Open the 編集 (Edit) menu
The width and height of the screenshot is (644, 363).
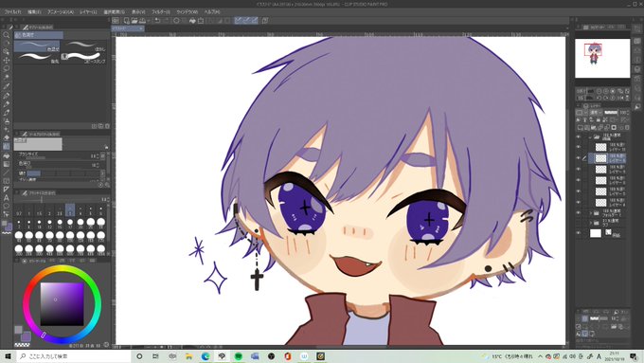tap(34, 12)
